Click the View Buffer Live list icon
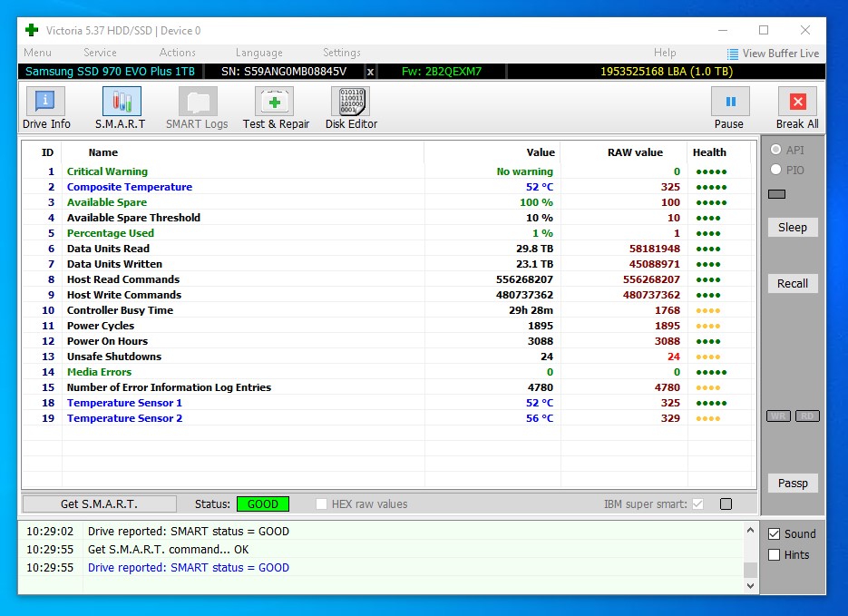This screenshot has height=616, width=848. point(732,54)
